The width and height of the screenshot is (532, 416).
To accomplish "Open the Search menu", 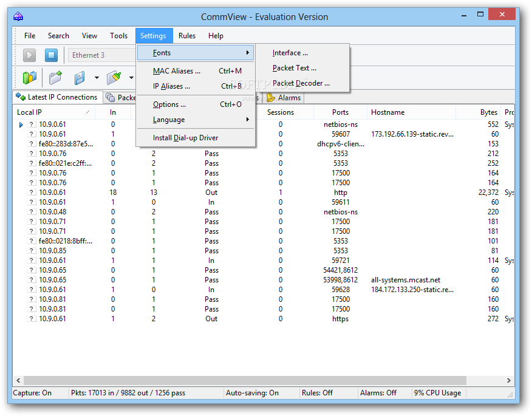I will point(58,36).
